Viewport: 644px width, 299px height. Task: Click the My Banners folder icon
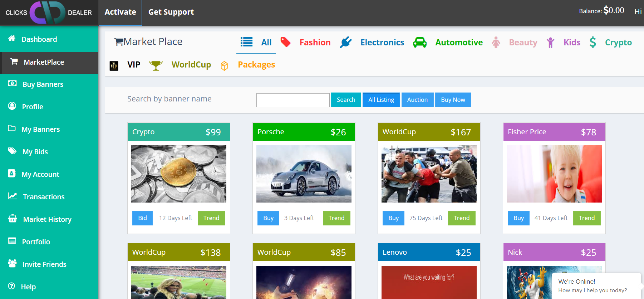click(x=12, y=128)
